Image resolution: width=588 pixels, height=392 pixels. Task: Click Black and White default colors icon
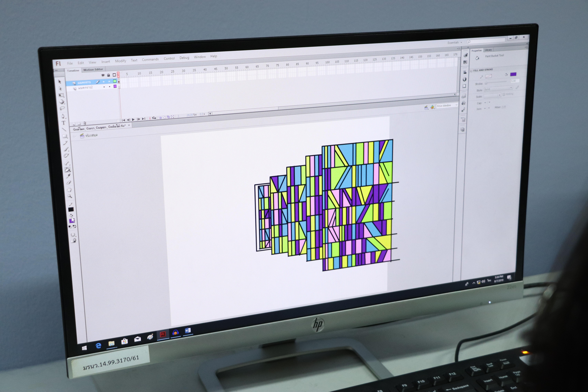coord(70,227)
